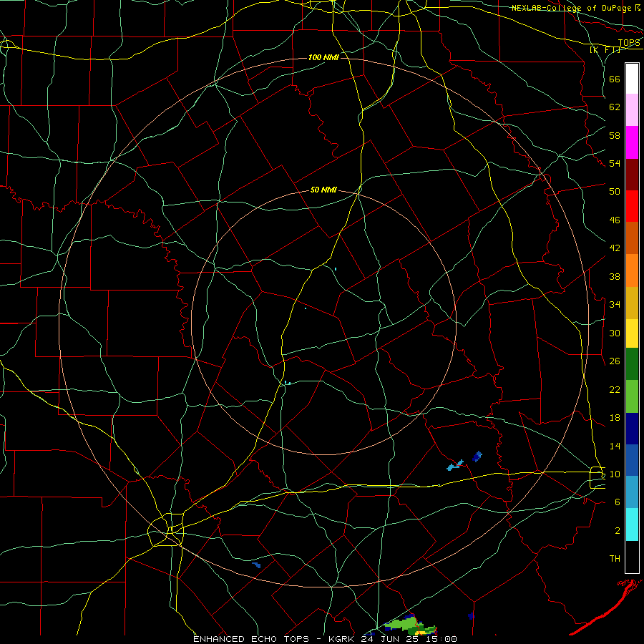Click the 50 NMI range ring label
The image size is (644, 644).
(x=323, y=190)
